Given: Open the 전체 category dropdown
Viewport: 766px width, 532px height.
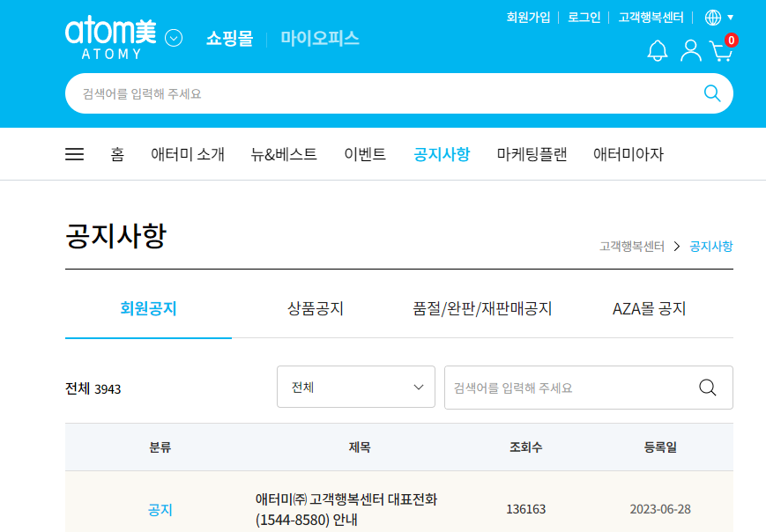Looking at the screenshot, I should pos(355,387).
